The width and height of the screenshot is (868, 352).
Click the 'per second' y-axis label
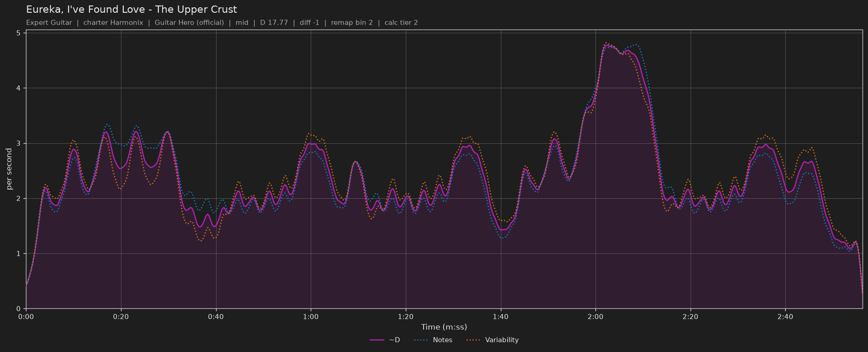[x=9, y=169]
